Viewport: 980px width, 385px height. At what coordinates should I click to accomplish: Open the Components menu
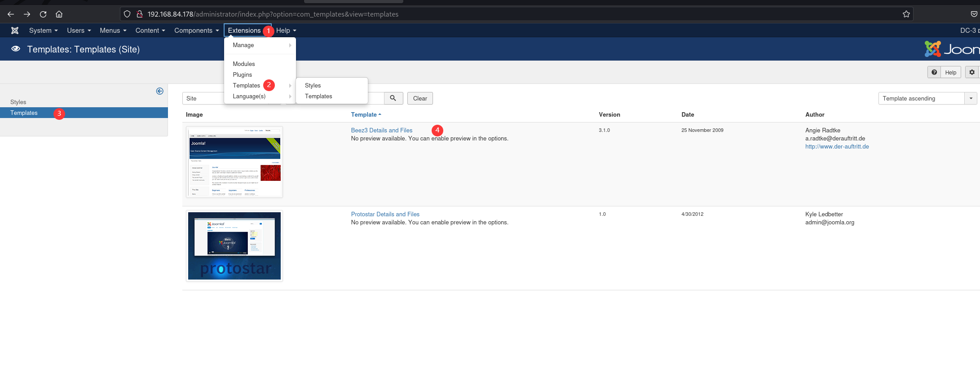pos(197,31)
